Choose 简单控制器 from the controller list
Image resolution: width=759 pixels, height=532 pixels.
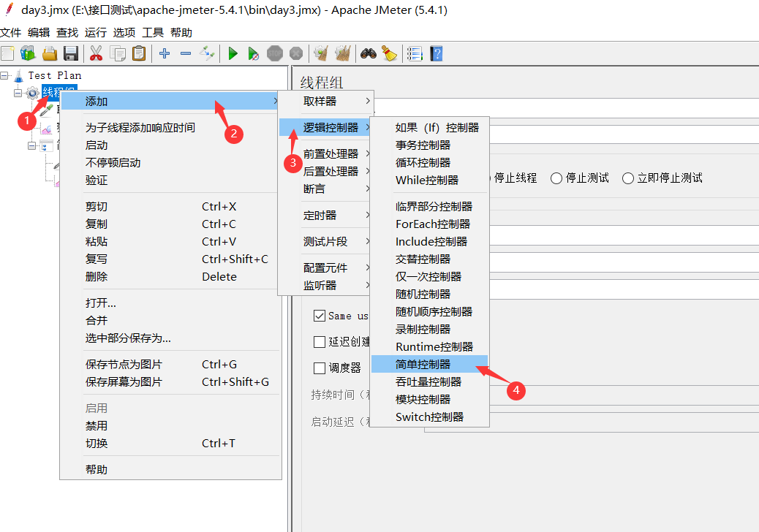[429, 364]
